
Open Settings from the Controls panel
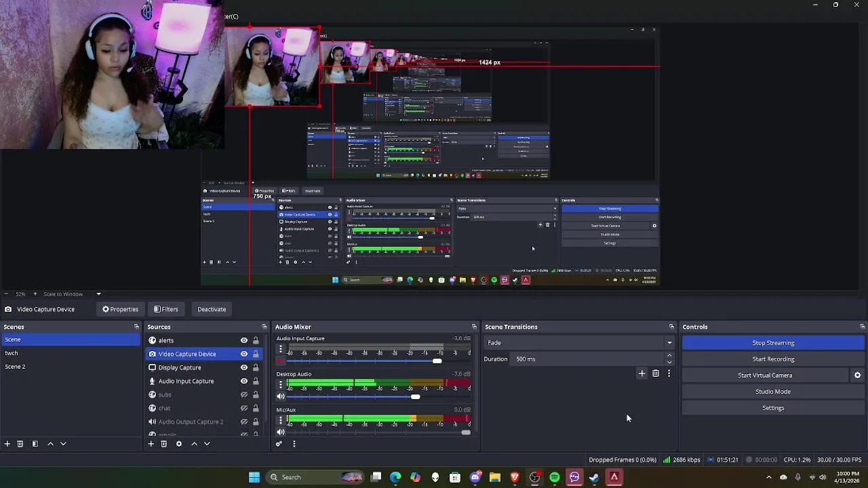pyautogui.click(x=773, y=408)
